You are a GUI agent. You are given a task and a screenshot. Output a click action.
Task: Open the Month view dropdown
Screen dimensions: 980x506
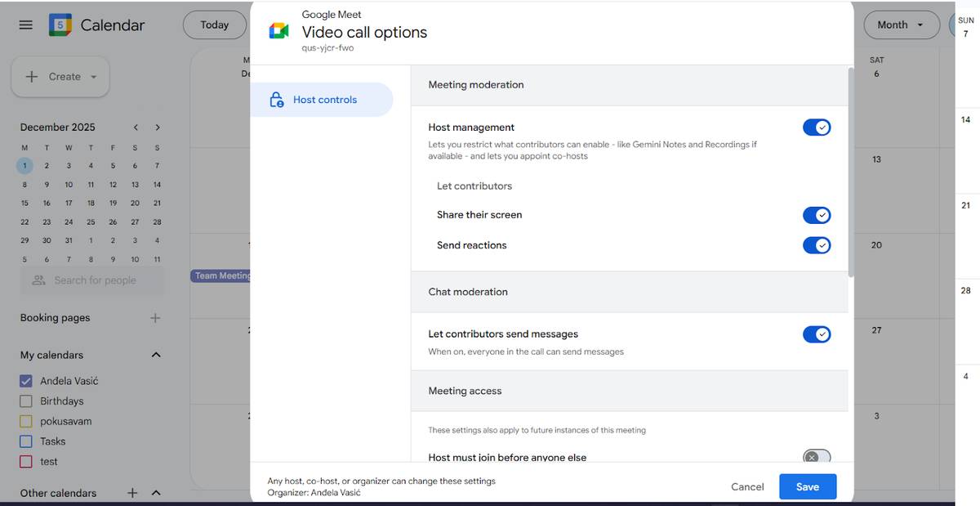pos(900,25)
